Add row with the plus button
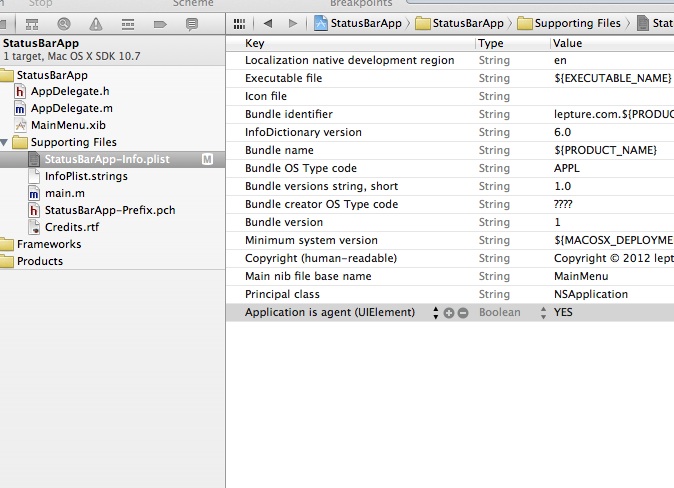This screenshot has width=674, height=488. click(x=449, y=313)
